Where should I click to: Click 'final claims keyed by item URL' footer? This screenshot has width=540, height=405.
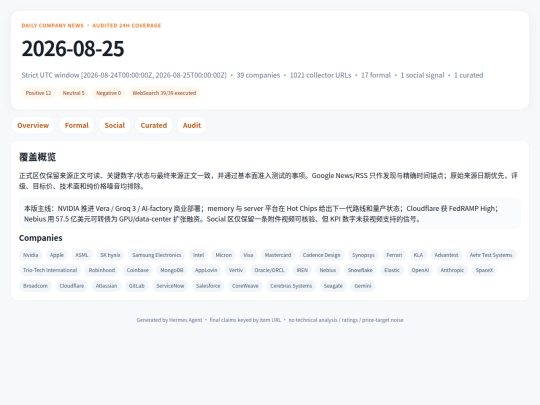pos(245,320)
